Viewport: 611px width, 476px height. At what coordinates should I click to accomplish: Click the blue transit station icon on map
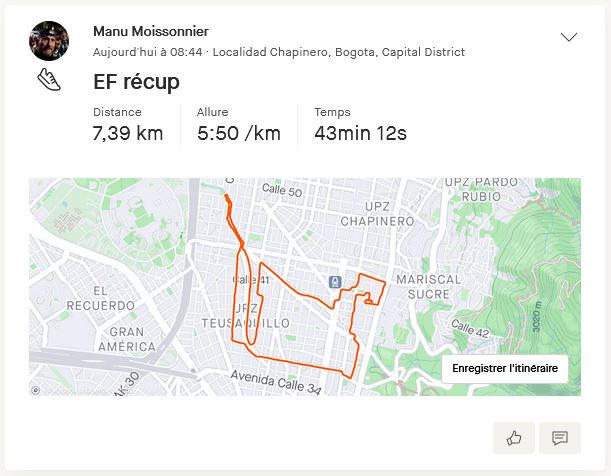pos(335,282)
